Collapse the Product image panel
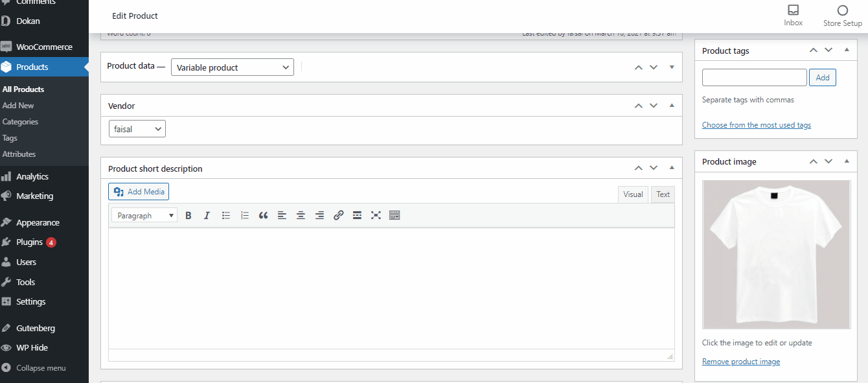This screenshot has height=383, width=868. point(847,161)
